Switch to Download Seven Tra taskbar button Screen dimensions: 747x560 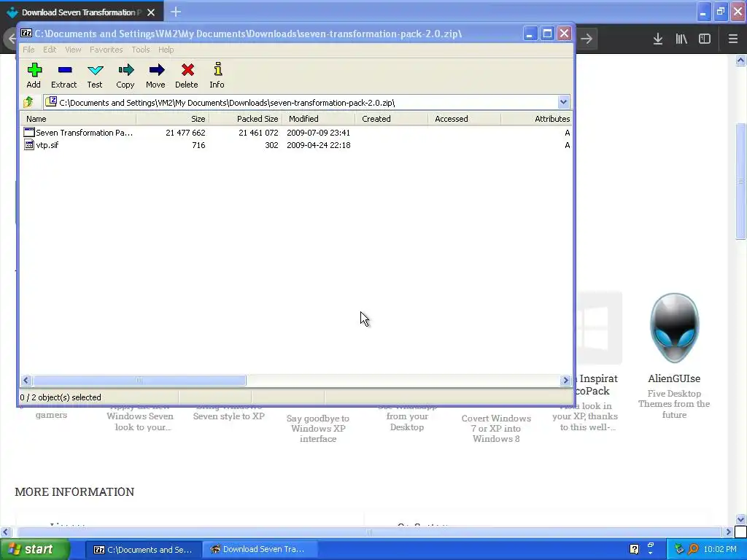point(260,550)
